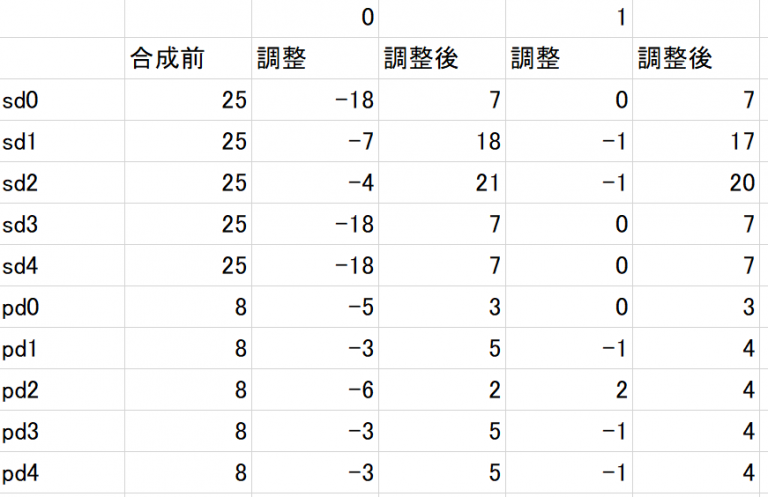Click the cell containing -6
768x497 pixels.
point(315,390)
